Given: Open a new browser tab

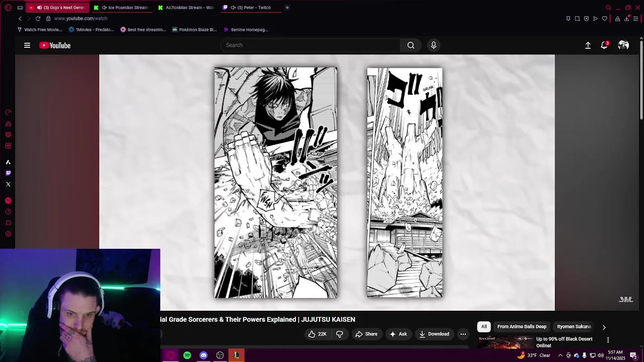Looking at the screenshot, I should 287,8.
